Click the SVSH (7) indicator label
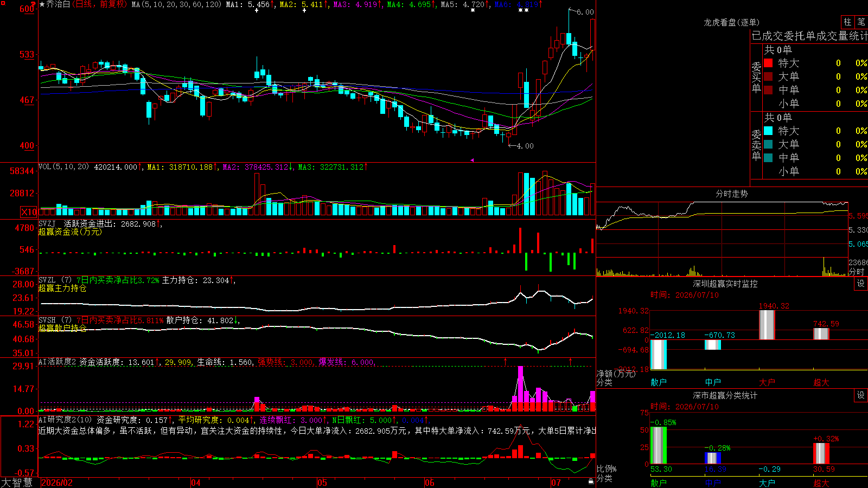868x488 pixels. pos(55,320)
